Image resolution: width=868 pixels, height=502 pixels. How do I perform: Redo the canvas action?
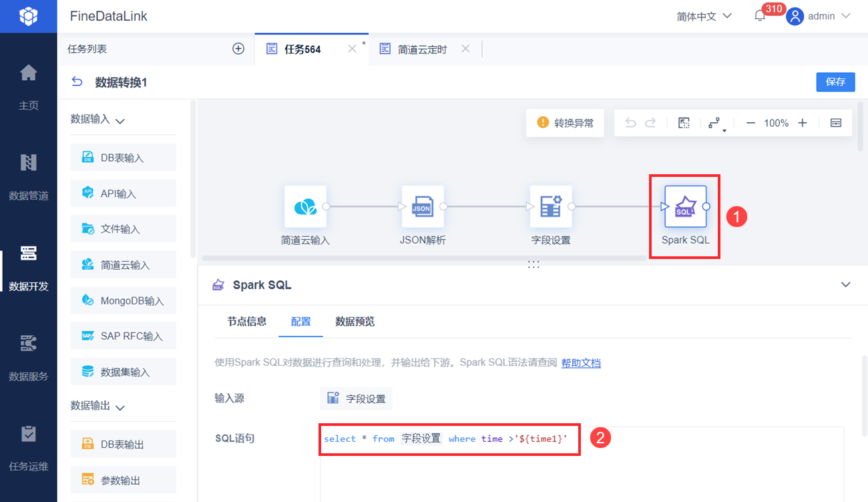click(650, 123)
